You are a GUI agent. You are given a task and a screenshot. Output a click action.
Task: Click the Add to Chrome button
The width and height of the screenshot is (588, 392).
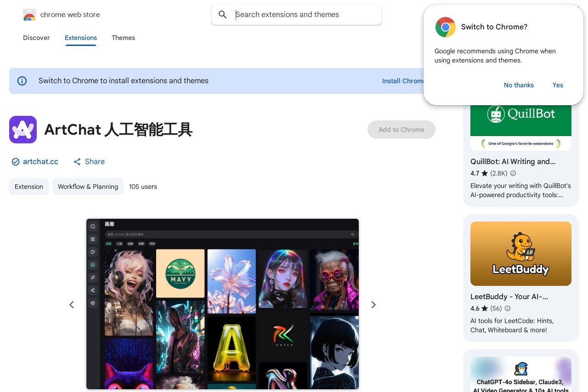click(401, 130)
